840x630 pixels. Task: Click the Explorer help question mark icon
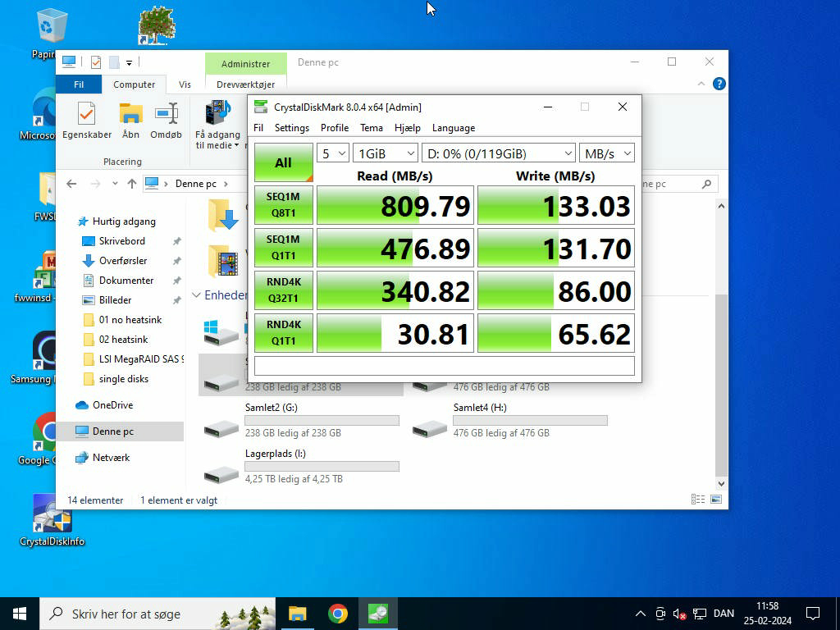click(x=719, y=84)
